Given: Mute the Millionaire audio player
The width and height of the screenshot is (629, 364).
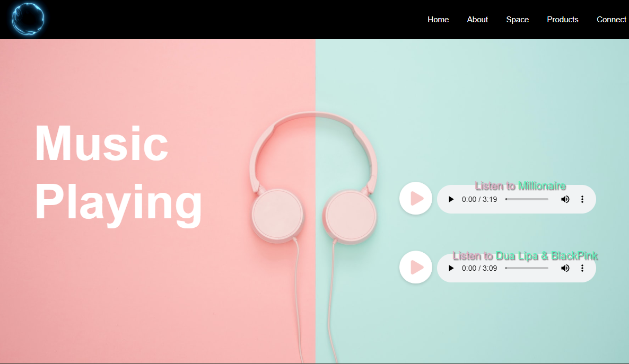Looking at the screenshot, I should 565,199.
